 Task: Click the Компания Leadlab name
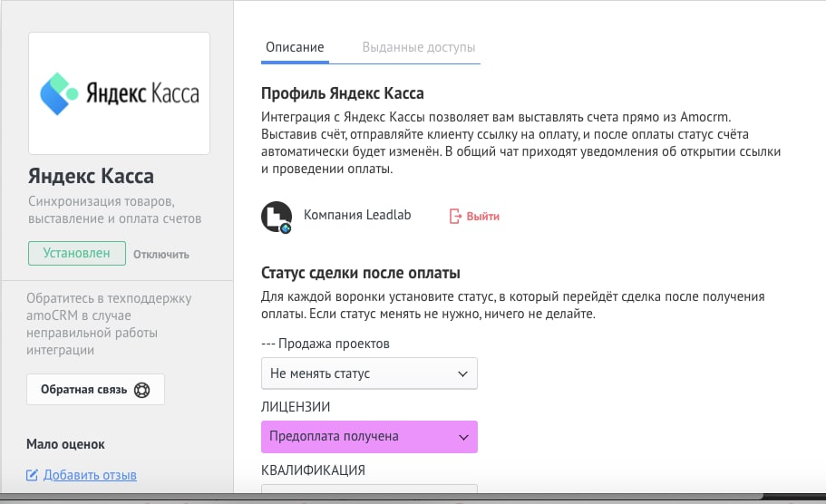tap(357, 215)
